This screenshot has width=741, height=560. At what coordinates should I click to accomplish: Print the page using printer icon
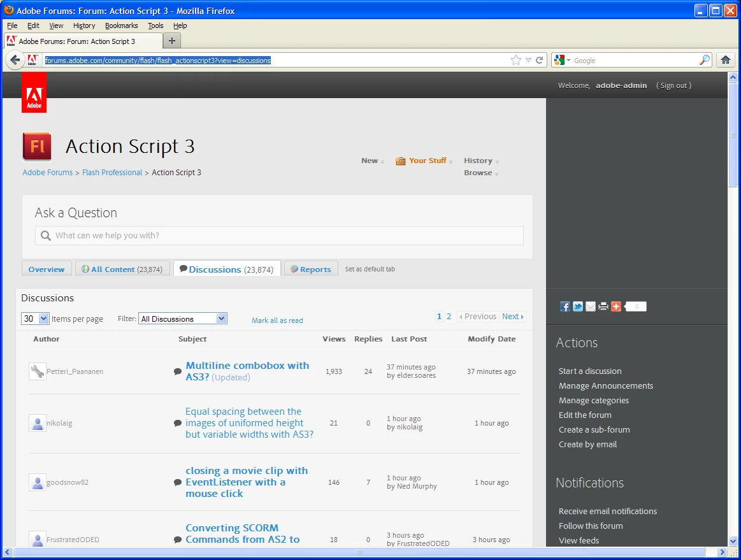pos(603,306)
